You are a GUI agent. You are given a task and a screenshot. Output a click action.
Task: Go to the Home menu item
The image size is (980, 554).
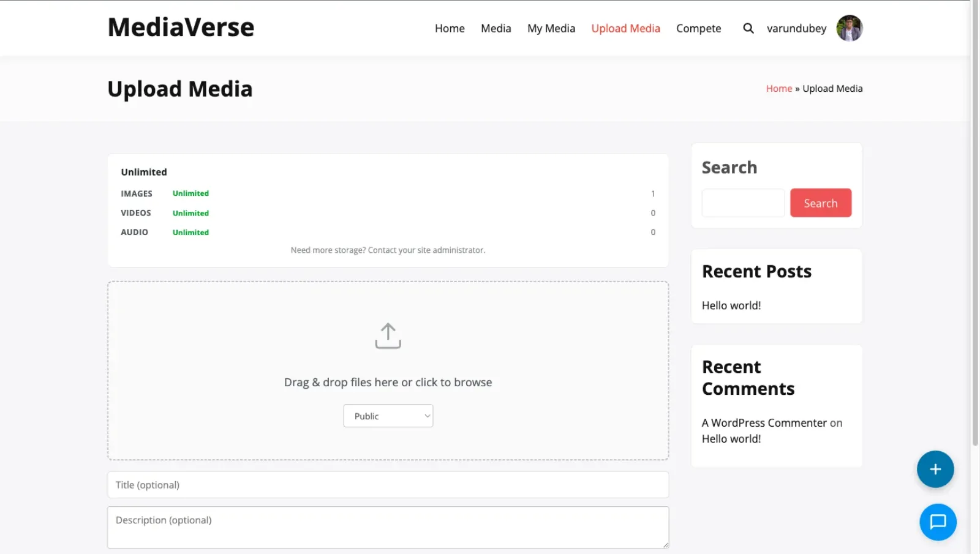pyautogui.click(x=450, y=28)
